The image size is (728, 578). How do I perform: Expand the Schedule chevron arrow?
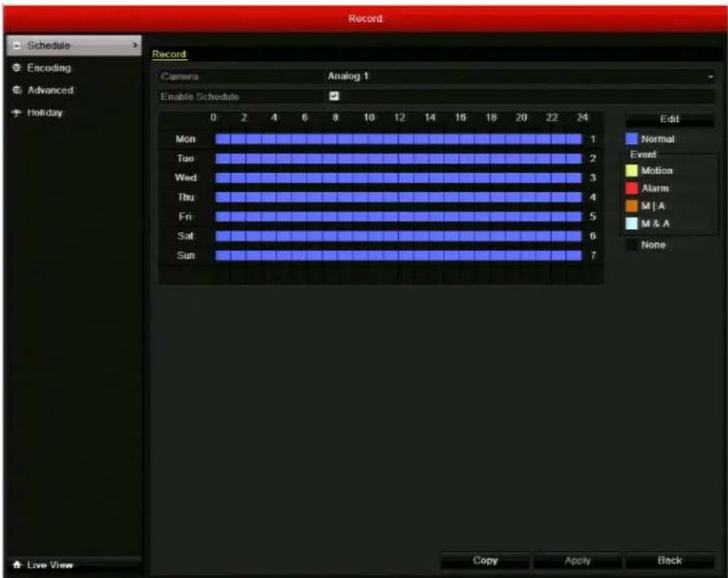tap(135, 45)
